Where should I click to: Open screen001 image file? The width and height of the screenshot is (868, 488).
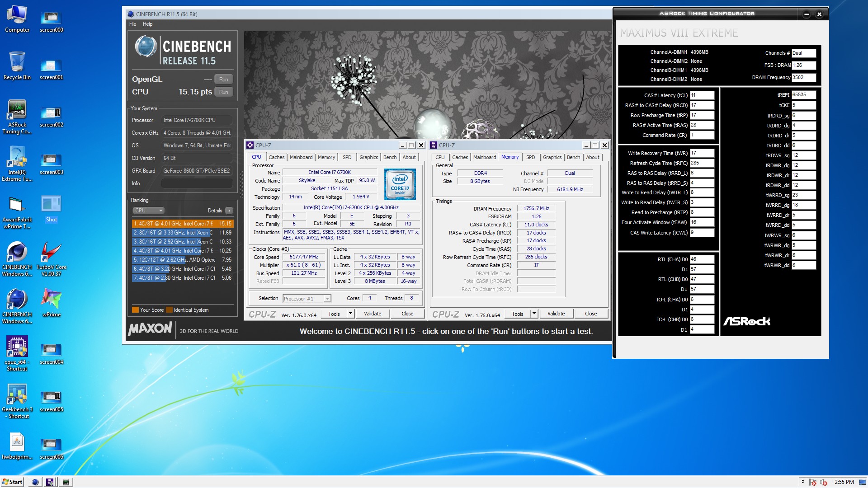(51, 69)
